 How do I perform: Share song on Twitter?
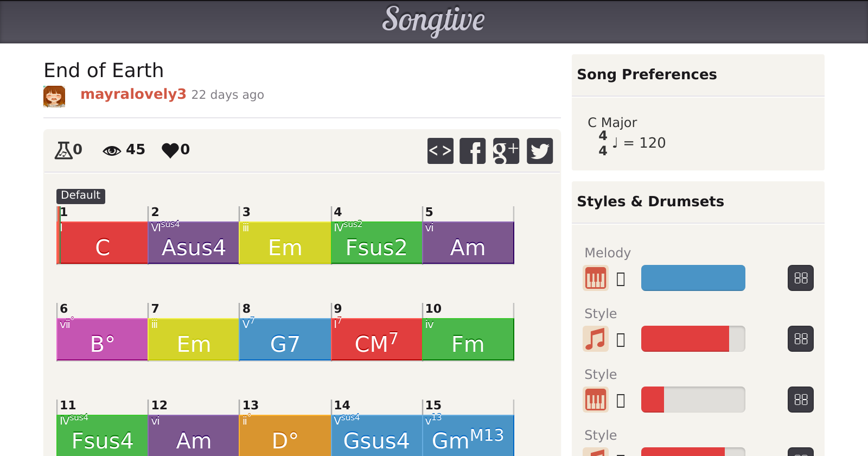pos(539,151)
